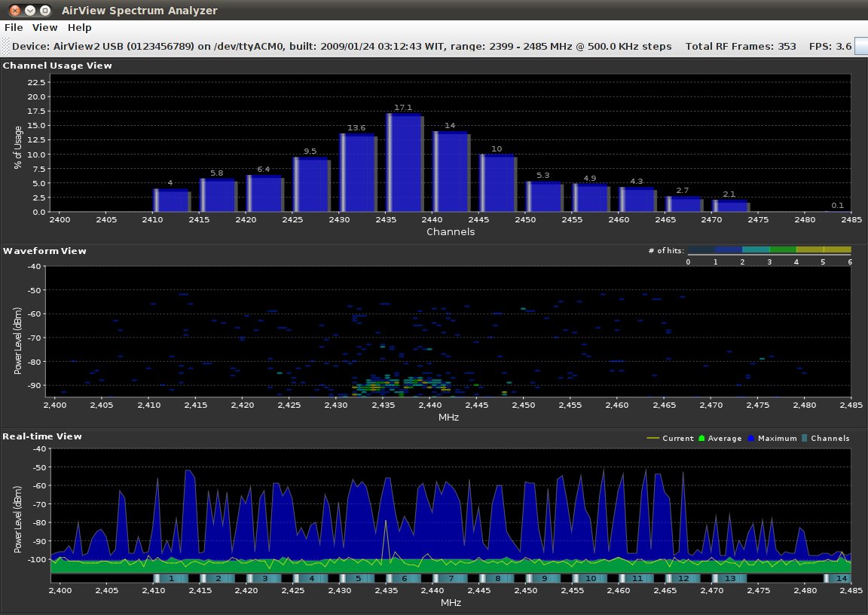The height and width of the screenshot is (615, 868).
Task: Open the Help menu
Action: (79, 27)
